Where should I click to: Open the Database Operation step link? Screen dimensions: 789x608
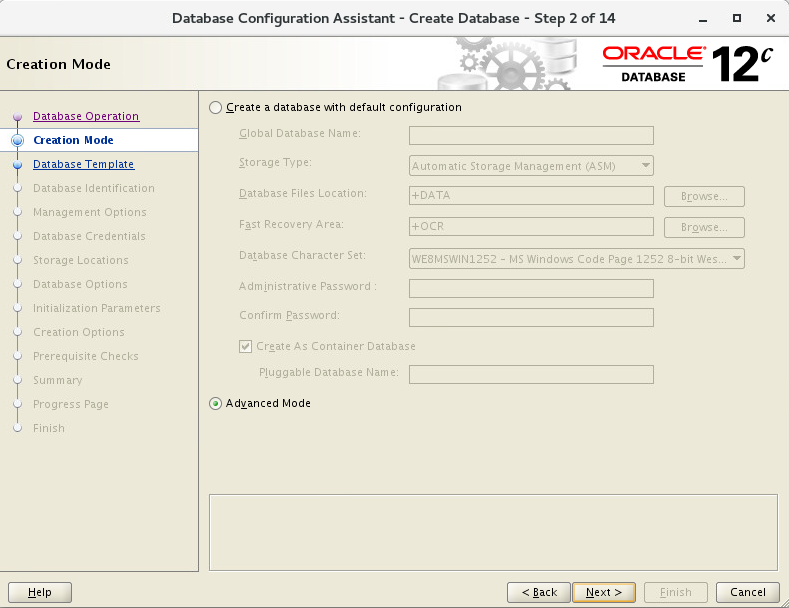(86, 116)
